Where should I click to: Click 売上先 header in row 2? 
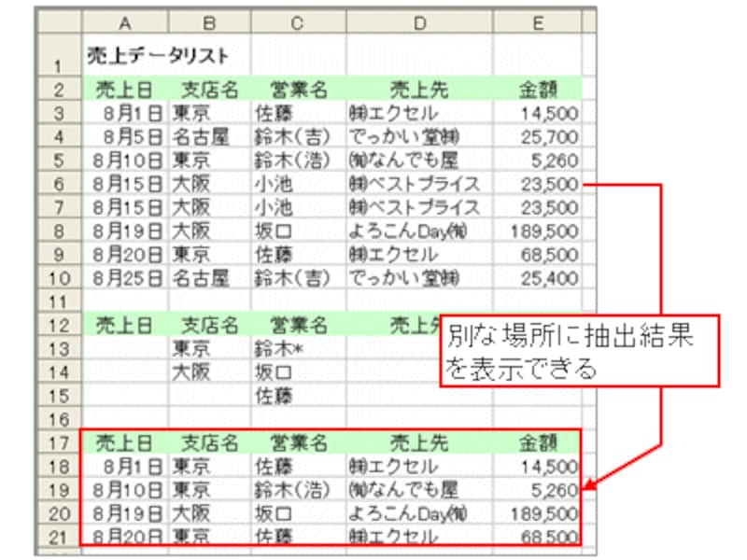419,90
